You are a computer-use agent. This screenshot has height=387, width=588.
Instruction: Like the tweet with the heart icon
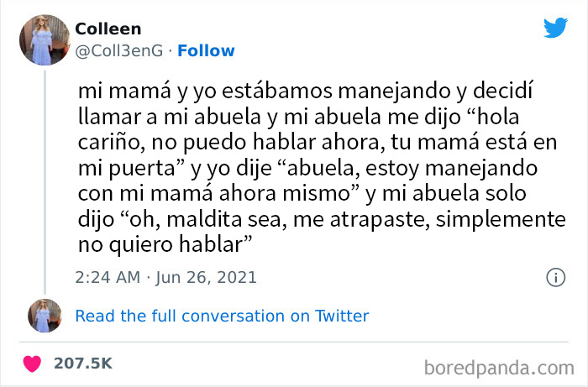click(x=33, y=364)
